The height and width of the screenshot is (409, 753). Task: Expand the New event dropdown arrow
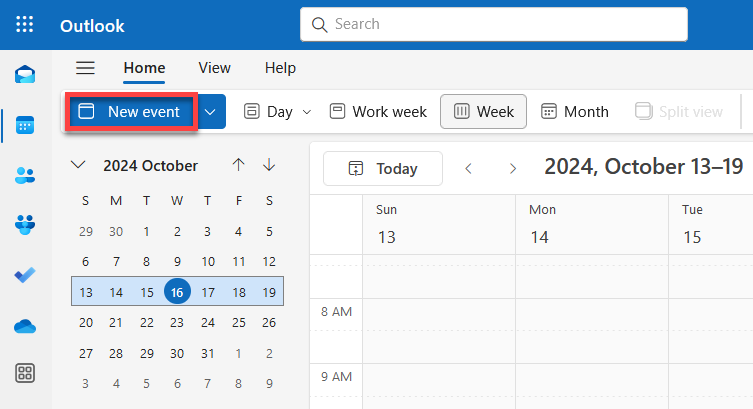pyautogui.click(x=210, y=112)
